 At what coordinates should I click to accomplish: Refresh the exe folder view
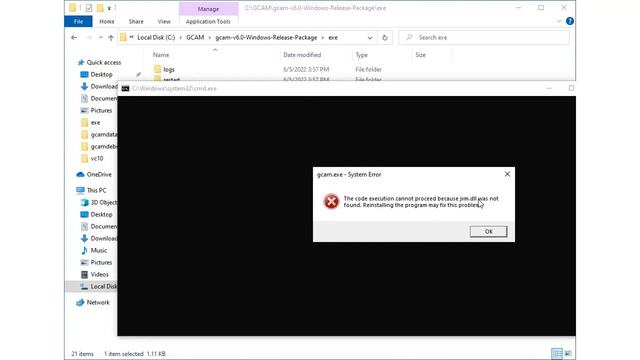click(x=384, y=38)
